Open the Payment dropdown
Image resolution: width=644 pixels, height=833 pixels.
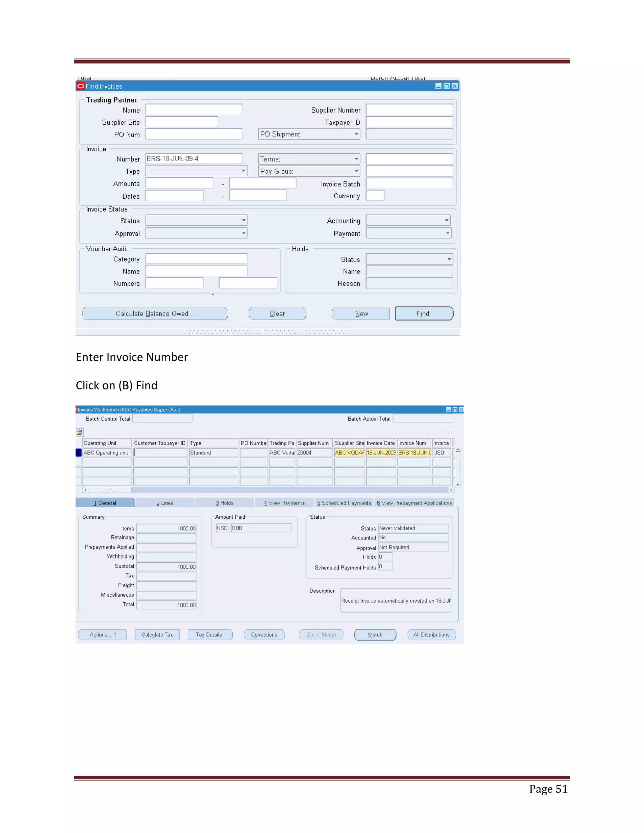click(x=409, y=233)
